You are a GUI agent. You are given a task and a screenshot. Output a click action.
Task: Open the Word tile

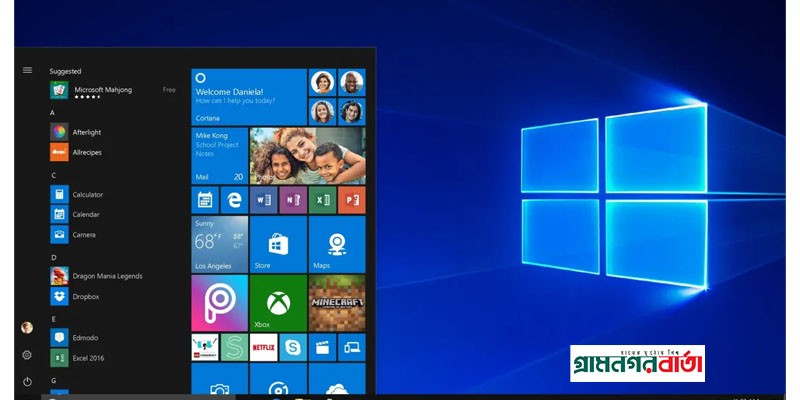point(264,200)
